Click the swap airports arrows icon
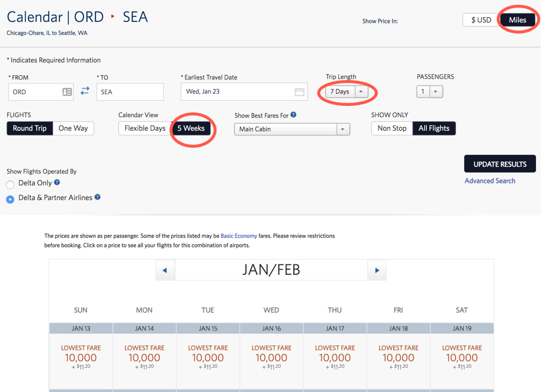The image size is (542, 392). tap(85, 91)
